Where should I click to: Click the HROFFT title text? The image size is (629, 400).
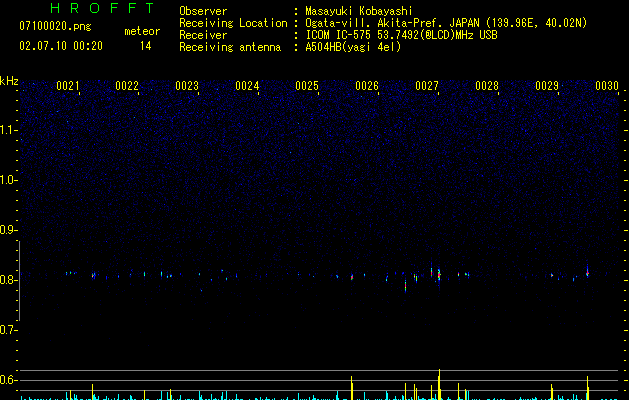click(102, 8)
